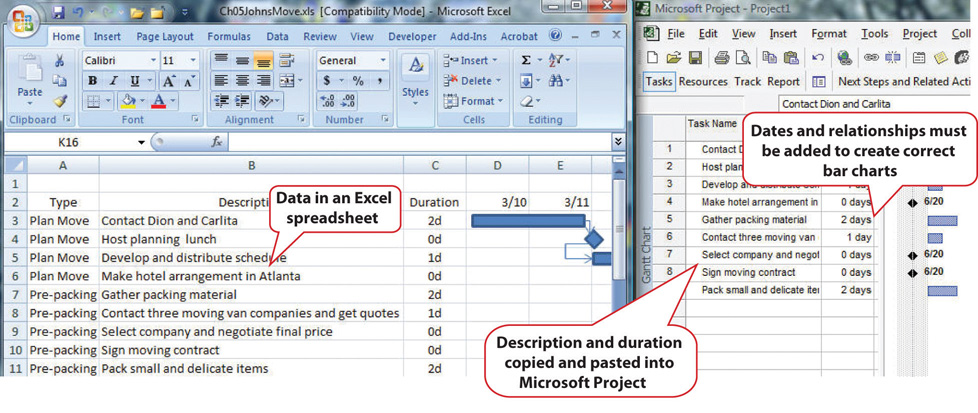Click the Print icon in Project toolbar
This screenshot has height=413, width=978.
click(722, 57)
